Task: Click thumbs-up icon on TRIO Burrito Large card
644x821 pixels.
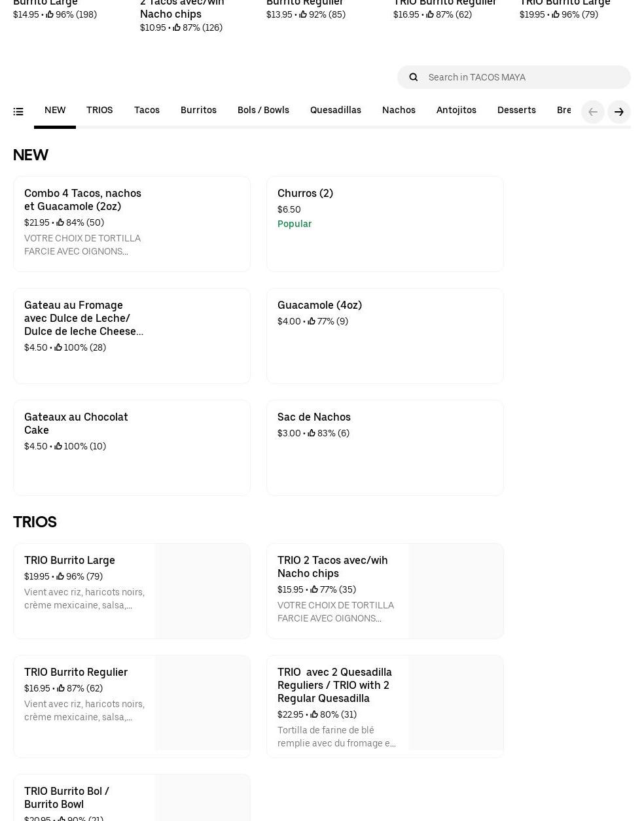Action: click(x=60, y=577)
